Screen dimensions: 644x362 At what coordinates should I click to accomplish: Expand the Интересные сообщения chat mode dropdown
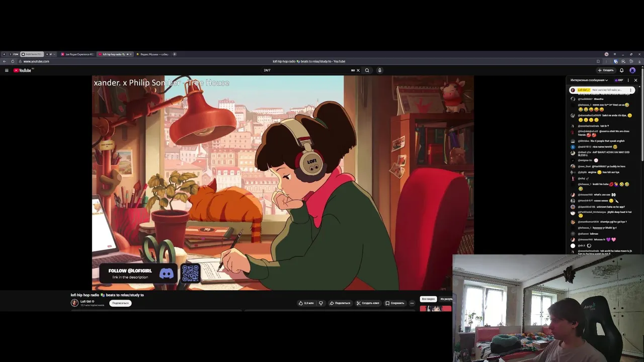click(x=589, y=80)
